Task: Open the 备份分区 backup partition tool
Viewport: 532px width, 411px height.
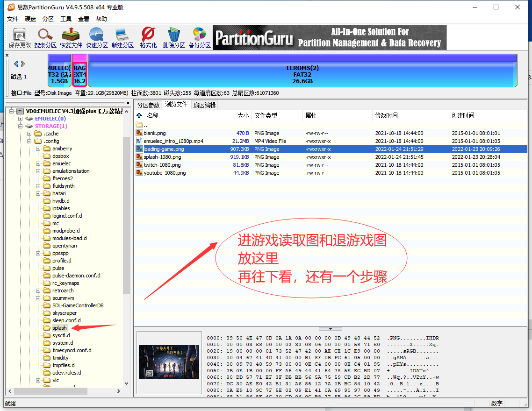Action: (x=200, y=38)
